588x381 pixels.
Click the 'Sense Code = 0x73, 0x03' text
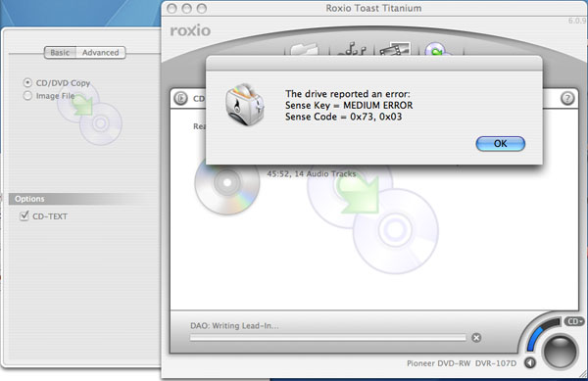344,117
